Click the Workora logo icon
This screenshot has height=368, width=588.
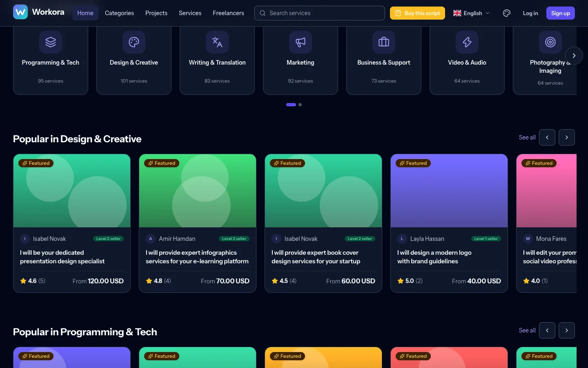tap(20, 12)
